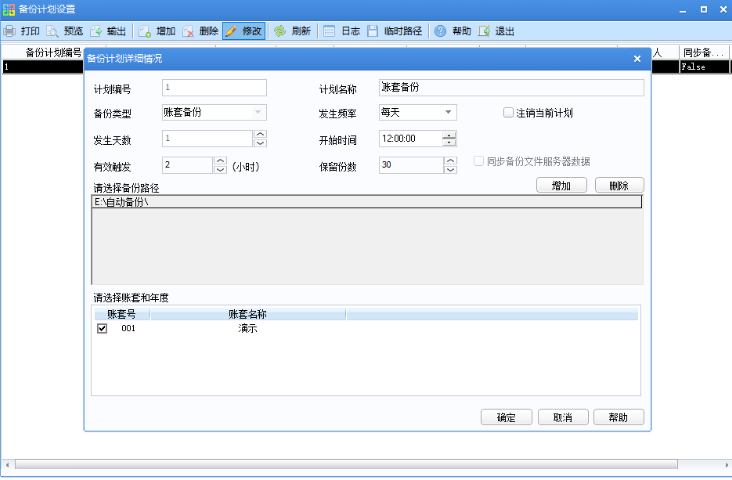The height and width of the screenshot is (480, 732).
Task: Click the 增加 button above the path list
Action: [x=561, y=185]
